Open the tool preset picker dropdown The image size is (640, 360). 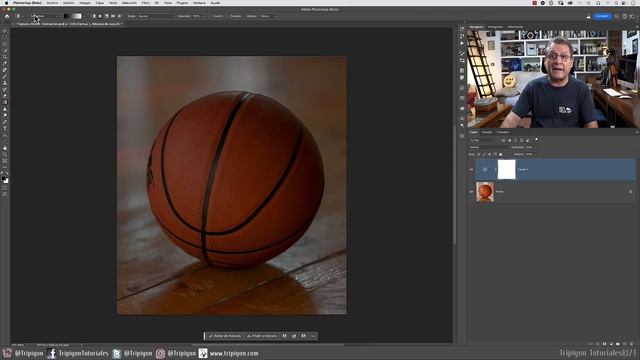point(18,16)
